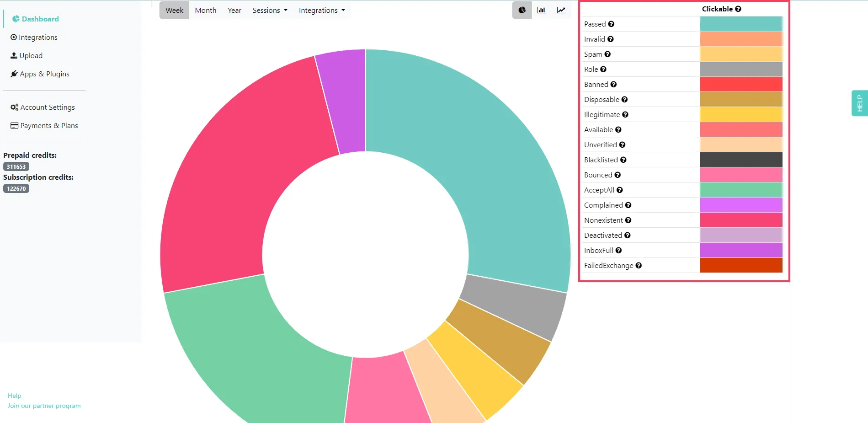Viewport: 868px width, 423px height.
Task: Click the Banned red color swatch
Action: 741,85
